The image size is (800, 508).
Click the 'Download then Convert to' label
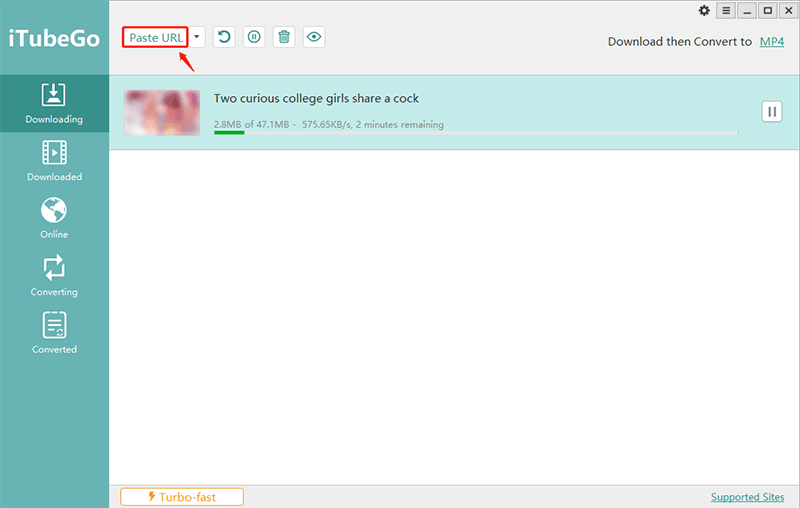click(x=680, y=42)
